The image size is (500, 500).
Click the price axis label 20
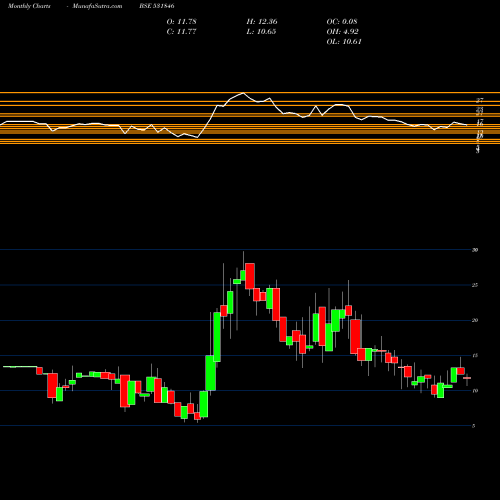(x=475, y=320)
